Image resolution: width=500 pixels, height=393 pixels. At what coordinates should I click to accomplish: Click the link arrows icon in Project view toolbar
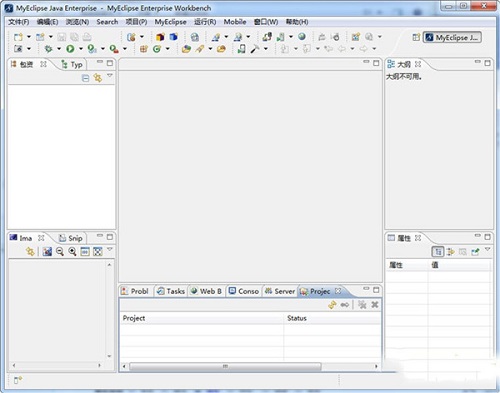click(x=345, y=305)
